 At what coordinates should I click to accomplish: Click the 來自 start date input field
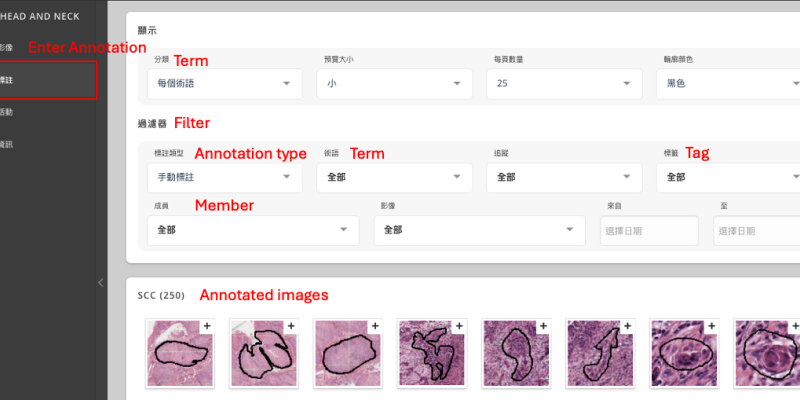[x=650, y=230]
